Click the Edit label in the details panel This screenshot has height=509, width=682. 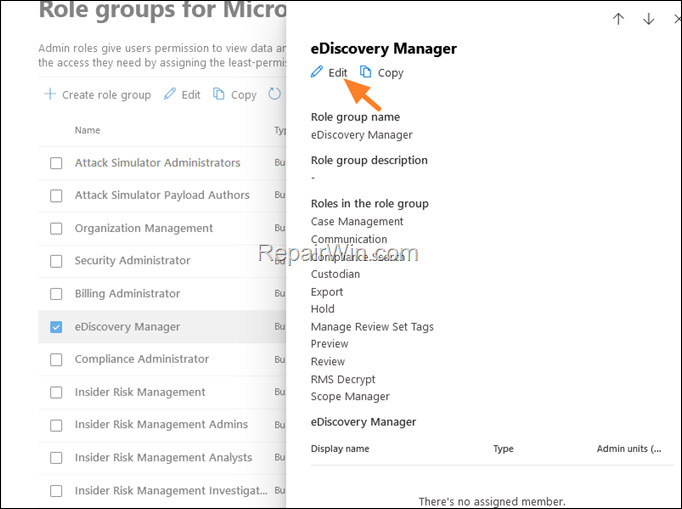pos(338,73)
